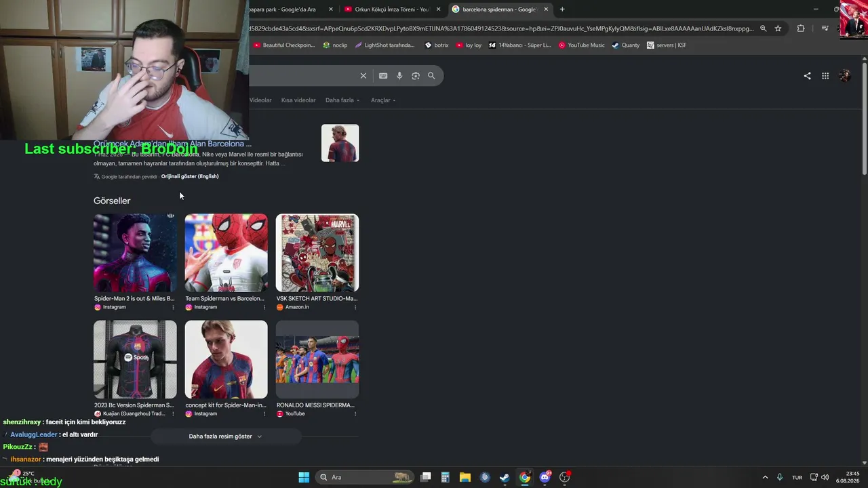868x488 pixels.
Task: Expand the 'Daha fazla' filter dropdown
Action: (342, 100)
